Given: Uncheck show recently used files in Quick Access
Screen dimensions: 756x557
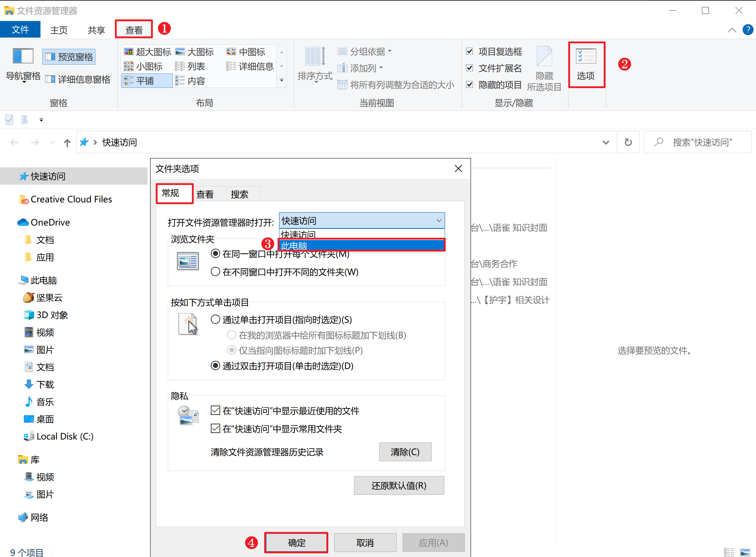Looking at the screenshot, I should [x=215, y=410].
